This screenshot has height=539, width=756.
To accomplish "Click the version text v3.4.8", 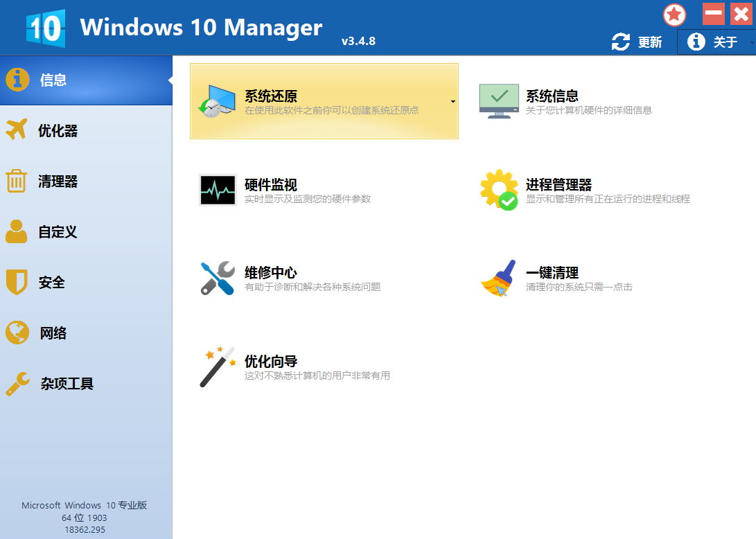I will (358, 41).
